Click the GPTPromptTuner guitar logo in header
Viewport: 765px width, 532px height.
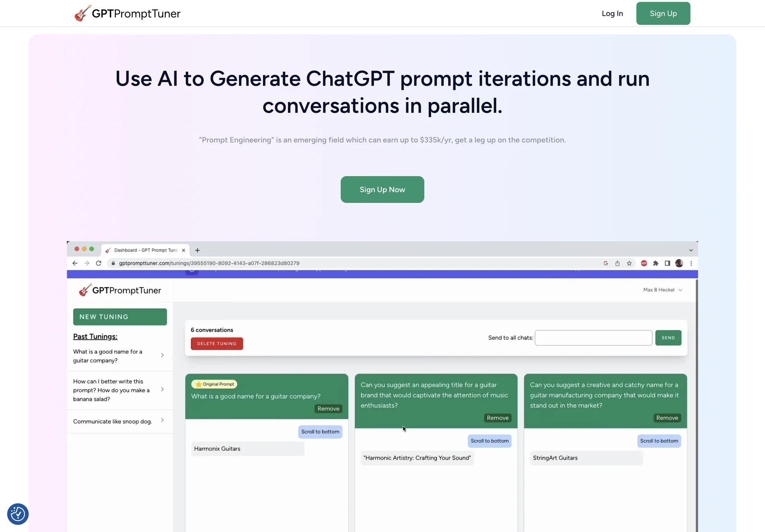tap(127, 13)
